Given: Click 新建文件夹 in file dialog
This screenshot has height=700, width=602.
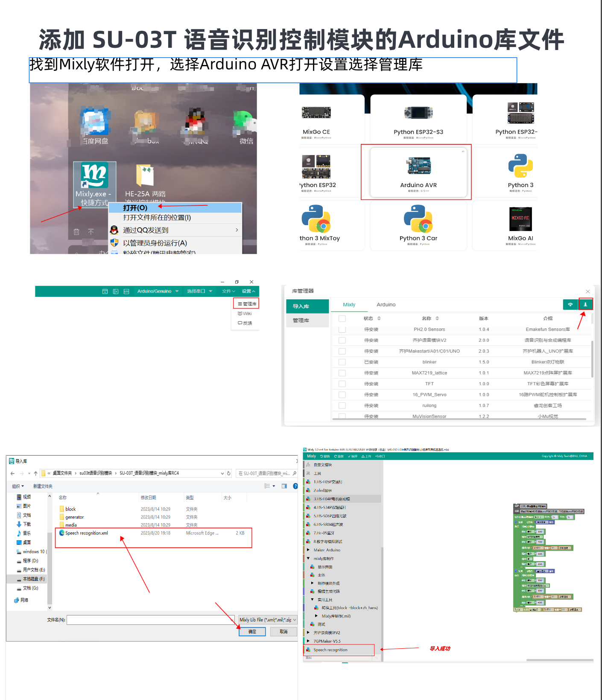Looking at the screenshot, I should (43, 486).
